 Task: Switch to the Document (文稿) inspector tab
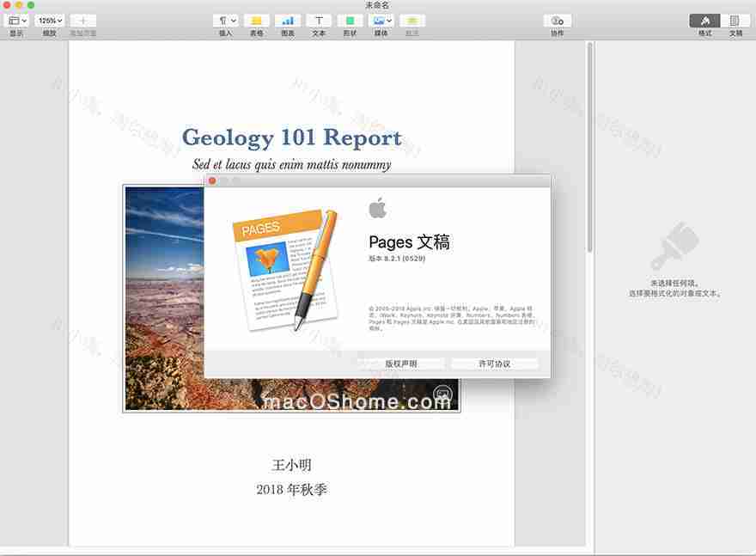tap(735, 21)
